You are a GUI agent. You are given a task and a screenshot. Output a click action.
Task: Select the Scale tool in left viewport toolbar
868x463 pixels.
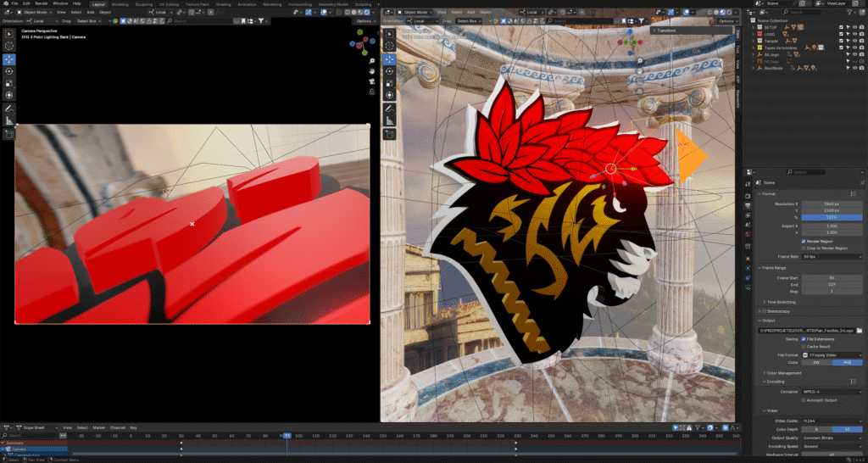(8, 83)
